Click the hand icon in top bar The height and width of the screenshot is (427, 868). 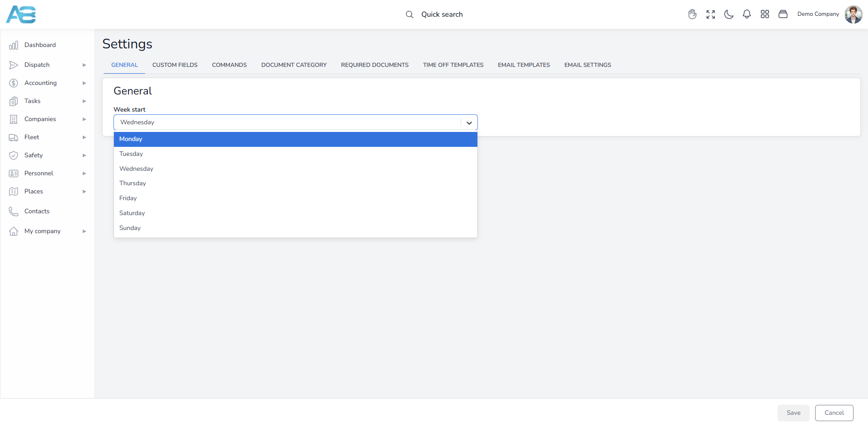coord(693,14)
